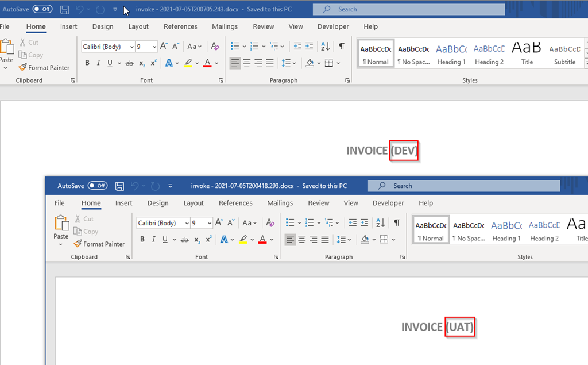Toggle Italic in front UAT window
This screenshot has height=365, width=588.
tap(153, 239)
